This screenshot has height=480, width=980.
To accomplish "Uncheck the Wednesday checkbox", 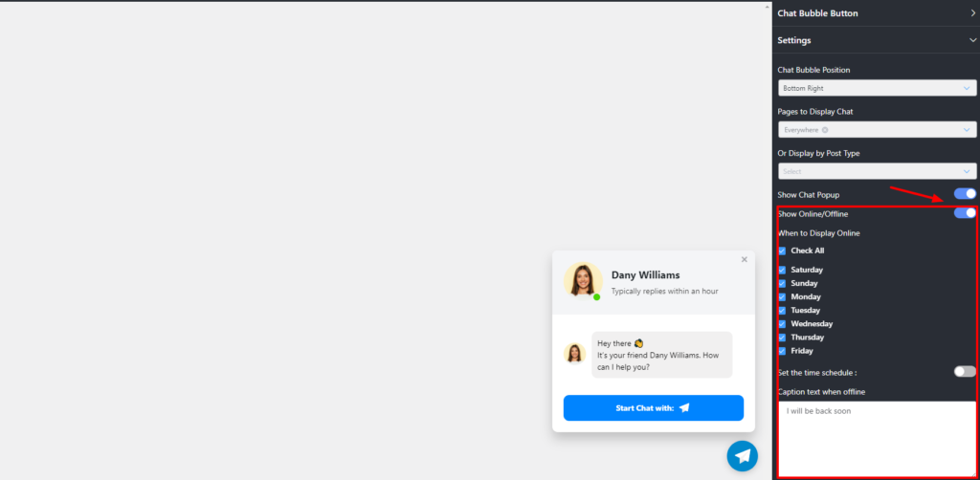I will tap(782, 324).
